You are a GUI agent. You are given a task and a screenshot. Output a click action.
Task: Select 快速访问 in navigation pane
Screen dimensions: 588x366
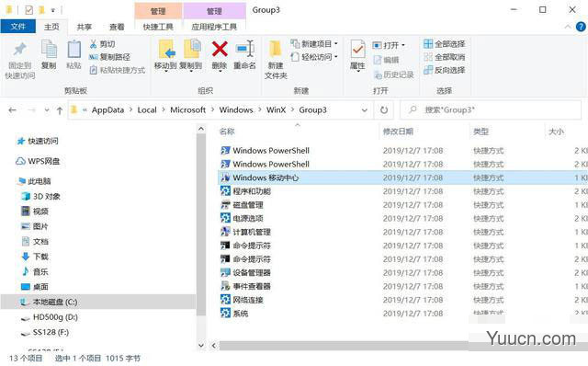tap(38, 141)
